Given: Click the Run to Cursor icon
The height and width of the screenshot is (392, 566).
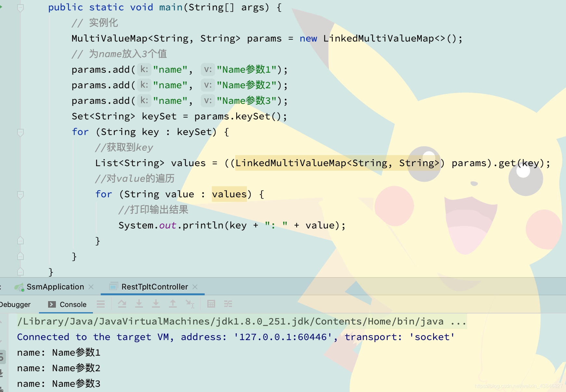Looking at the screenshot, I should 190,304.
